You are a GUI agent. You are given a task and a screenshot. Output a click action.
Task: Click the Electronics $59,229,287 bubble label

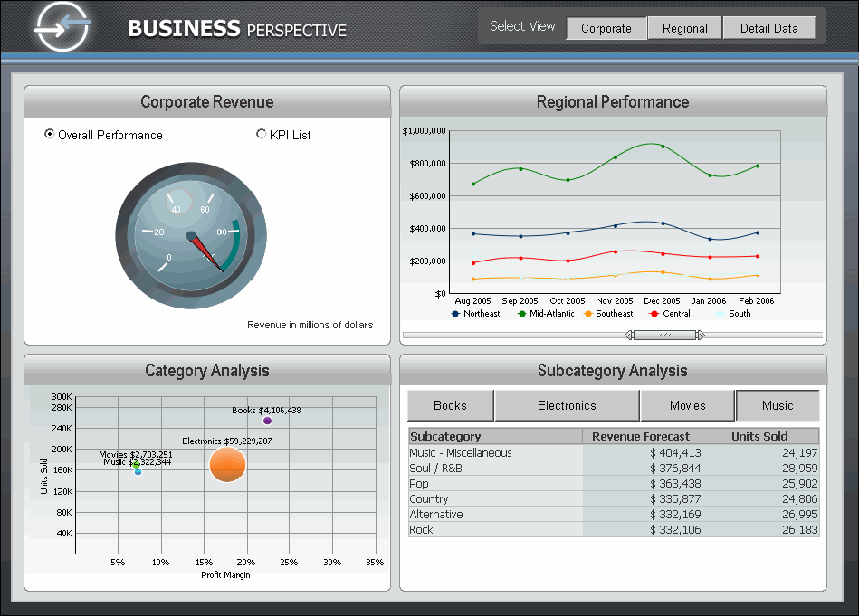coord(227,441)
